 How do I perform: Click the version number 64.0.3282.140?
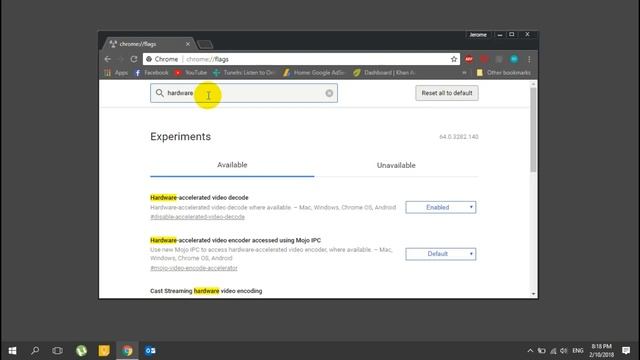(x=459, y=137)
